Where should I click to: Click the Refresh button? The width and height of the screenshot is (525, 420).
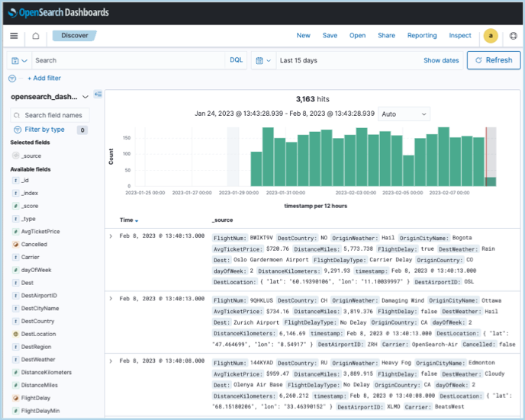tap(494, 60)
